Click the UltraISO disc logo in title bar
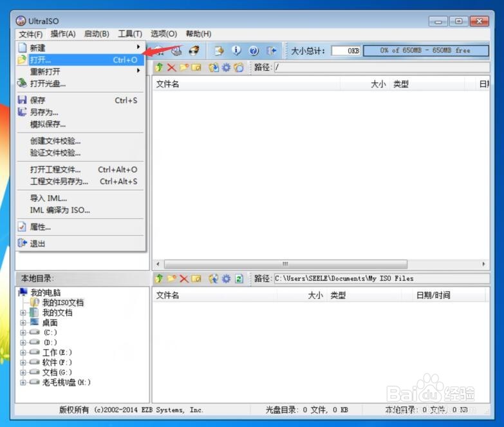504x427 pixels. point(21,21)
